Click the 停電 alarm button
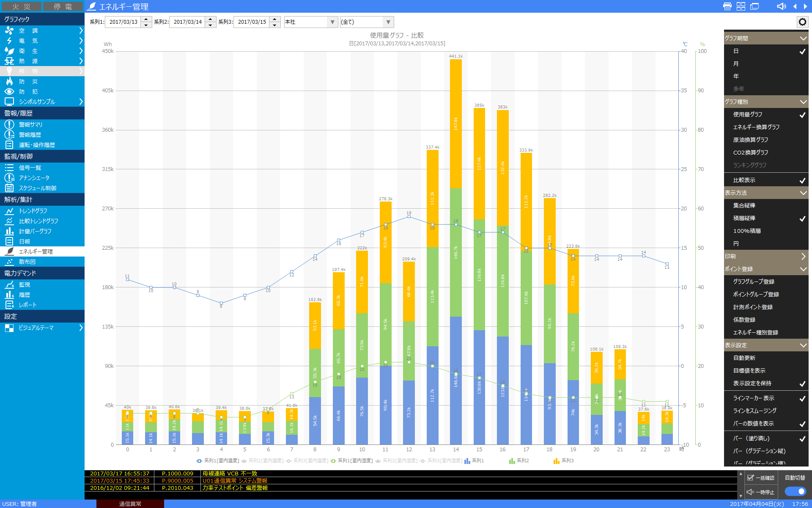 click(63, 6)
